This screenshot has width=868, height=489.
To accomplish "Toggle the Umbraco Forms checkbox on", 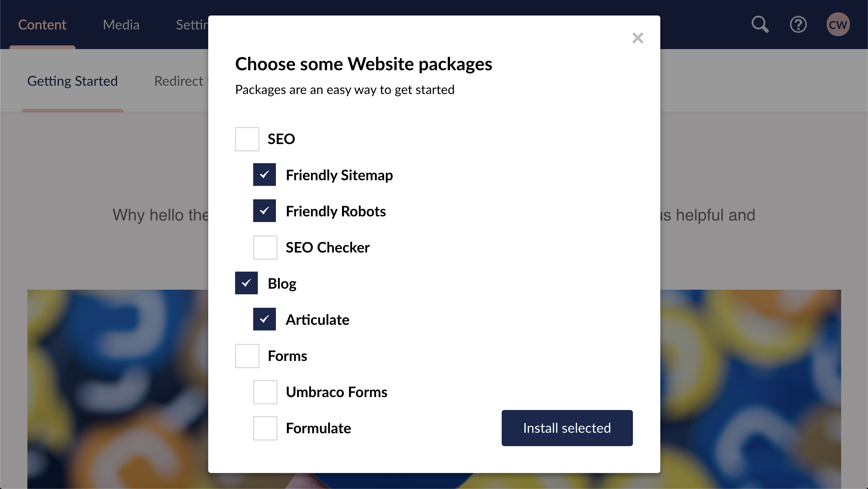I will pyautogui.click(x=265, y=392).
